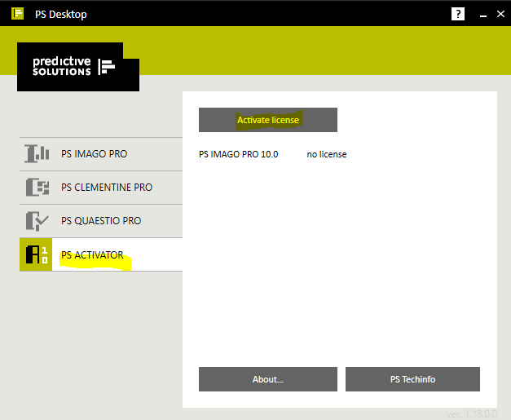511x420 pixels.
Task: Select the PS QUAESTIO PRO checkmark icon
Action: [37, 221]
